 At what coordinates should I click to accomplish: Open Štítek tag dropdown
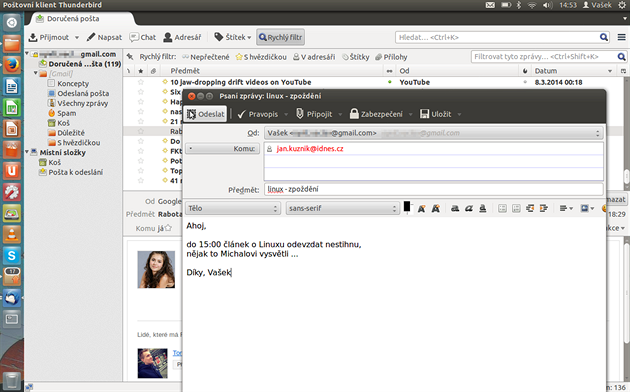tap(233, 37)
